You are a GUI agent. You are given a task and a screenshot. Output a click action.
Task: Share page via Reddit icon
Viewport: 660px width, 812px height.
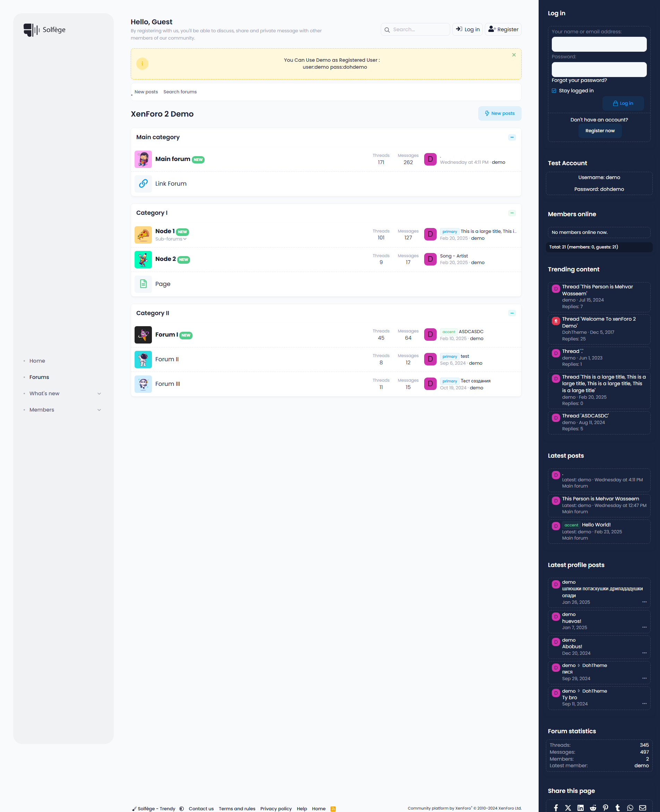pos(593,808)
